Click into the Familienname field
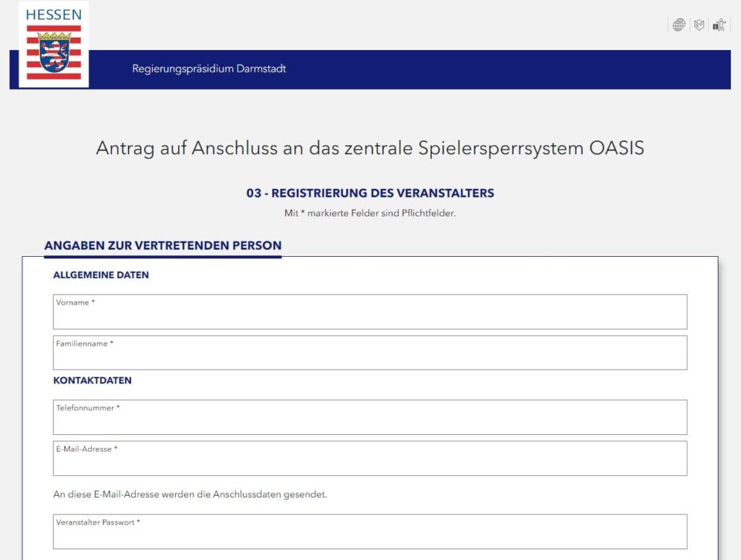 click(x=370, y=352)
